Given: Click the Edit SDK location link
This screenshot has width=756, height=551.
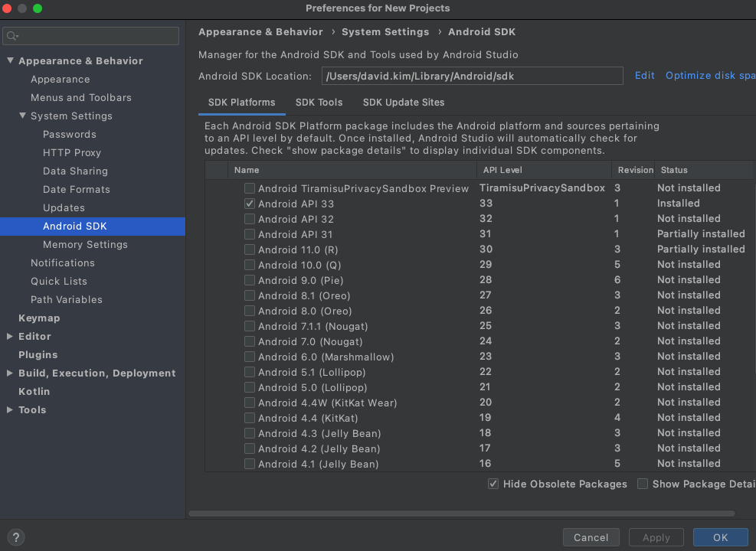Looking at the screenshot, I should tap(645, 76).
